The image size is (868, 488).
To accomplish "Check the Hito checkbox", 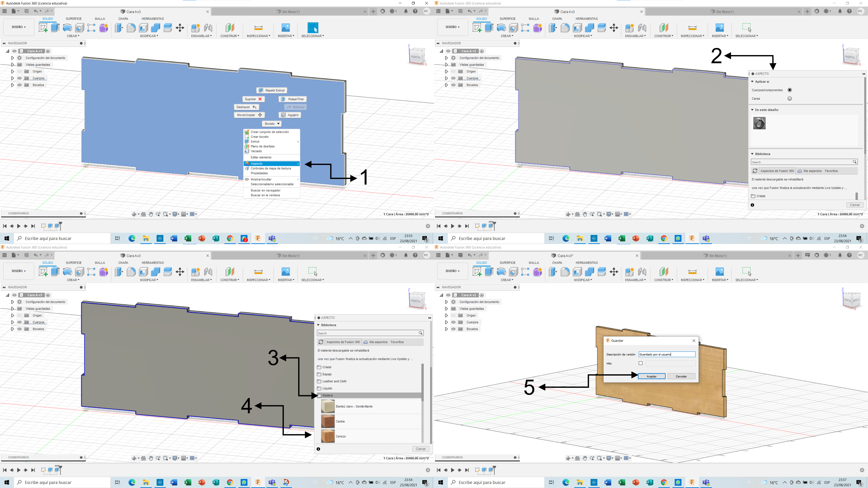I will 640,363.
